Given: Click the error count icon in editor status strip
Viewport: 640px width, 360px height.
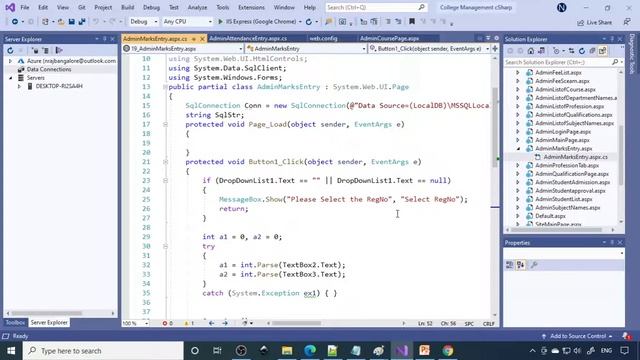Looking at the screenshot, I should (165, 323).
